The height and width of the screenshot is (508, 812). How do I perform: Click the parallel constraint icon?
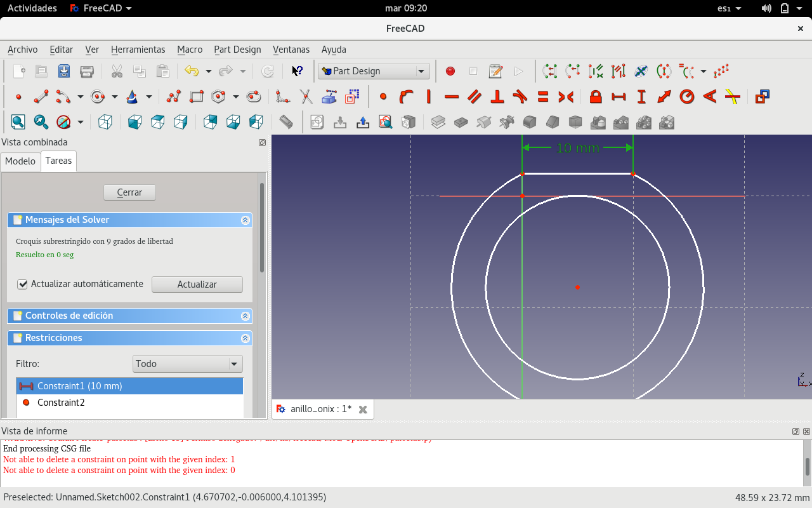pos(475,97)
